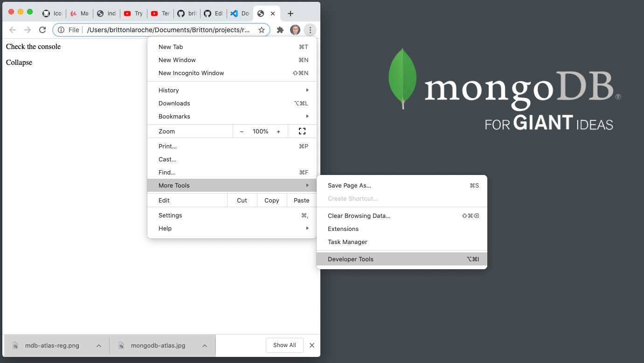644x363 pixels.
Task: Close the downloads bar
Action: pos(312,345)
